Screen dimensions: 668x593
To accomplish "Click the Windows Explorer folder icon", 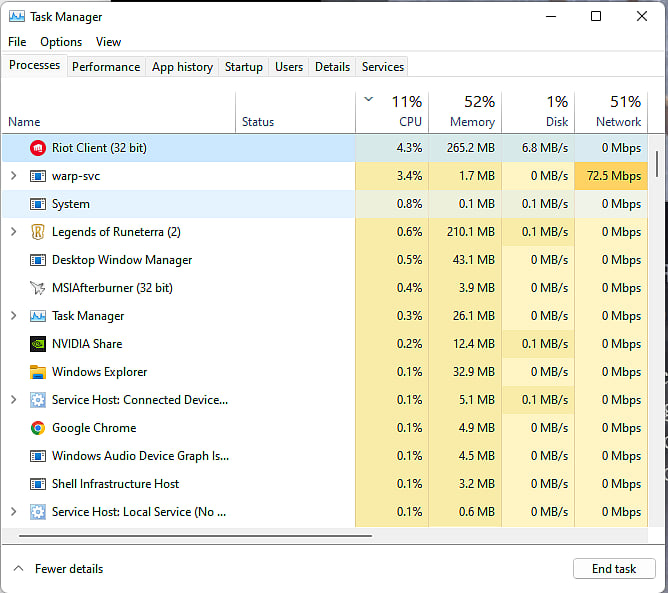I will (38, 372).
